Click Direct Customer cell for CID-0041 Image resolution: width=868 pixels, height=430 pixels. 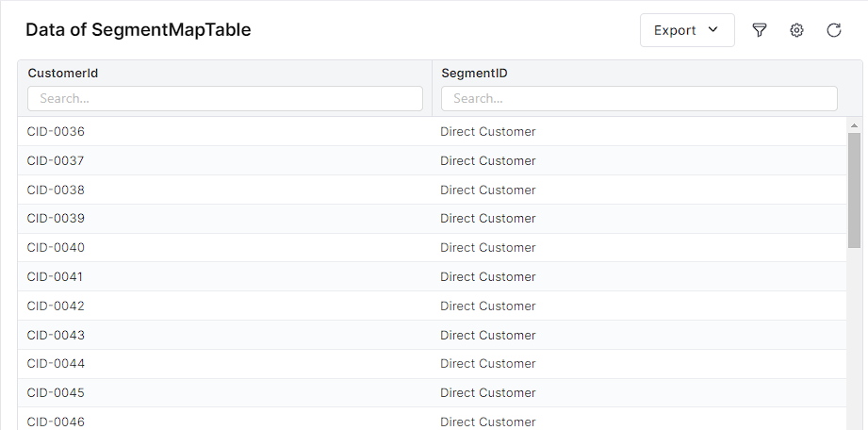487,276
